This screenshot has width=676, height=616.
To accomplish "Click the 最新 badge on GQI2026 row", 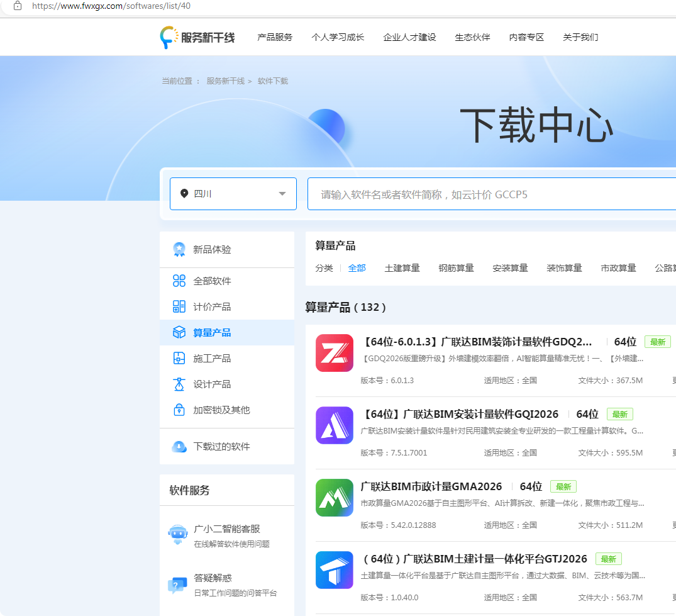I will coord(620,415).
